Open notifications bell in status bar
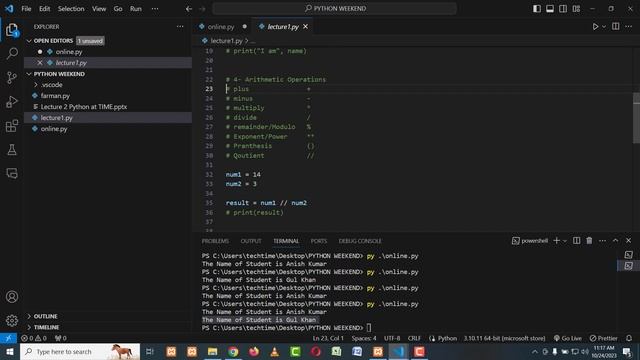 (629, 338)
